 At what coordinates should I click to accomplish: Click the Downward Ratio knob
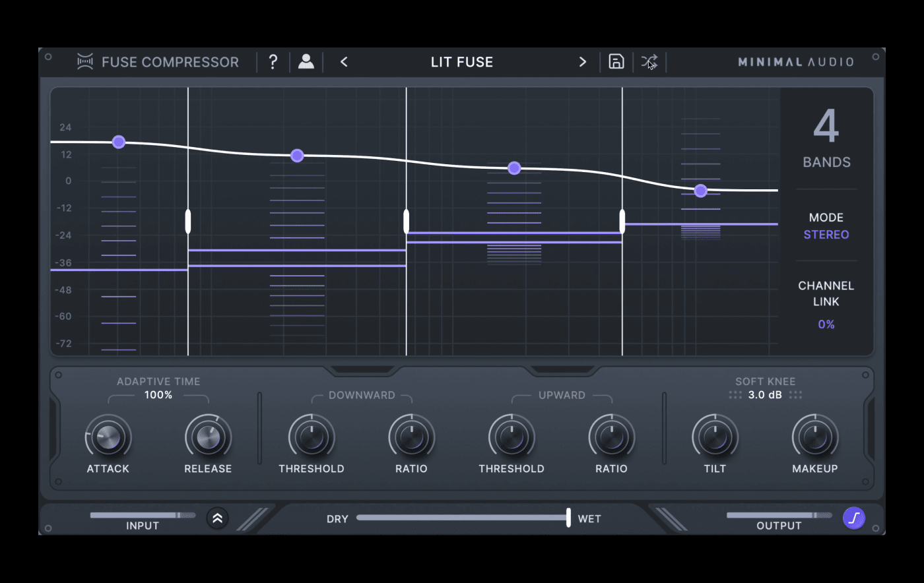tap(411, 437)
